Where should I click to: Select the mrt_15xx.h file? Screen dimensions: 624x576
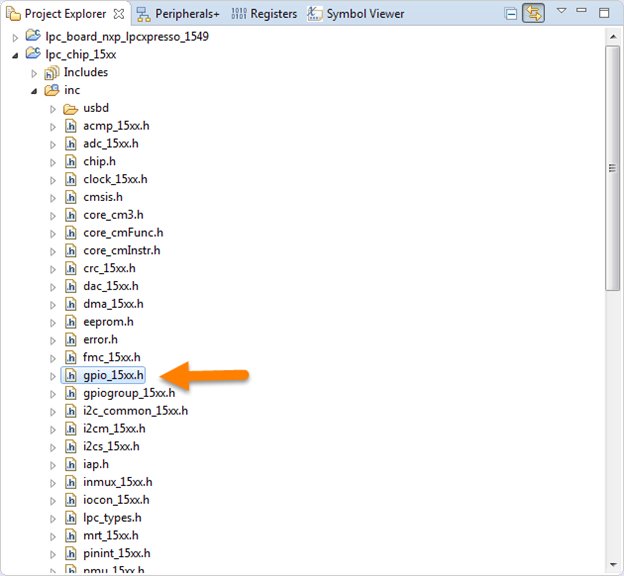pyautogui.click(x=111, y=536)
